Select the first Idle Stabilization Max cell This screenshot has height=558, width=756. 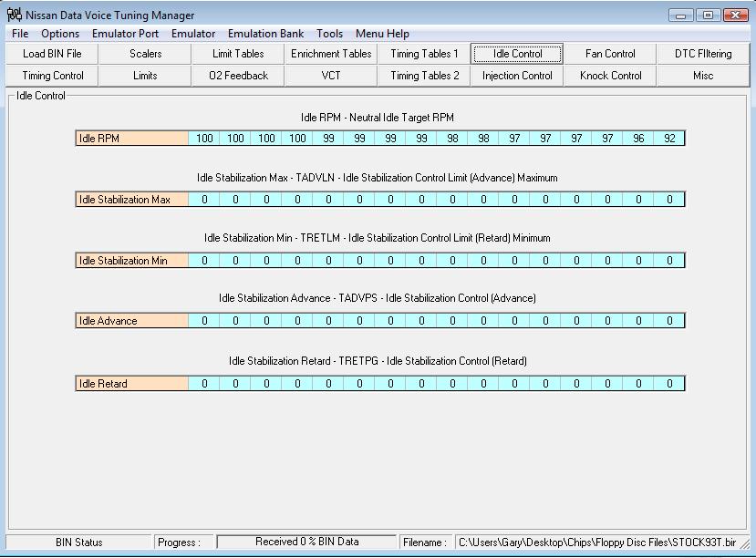pos(204,200)
